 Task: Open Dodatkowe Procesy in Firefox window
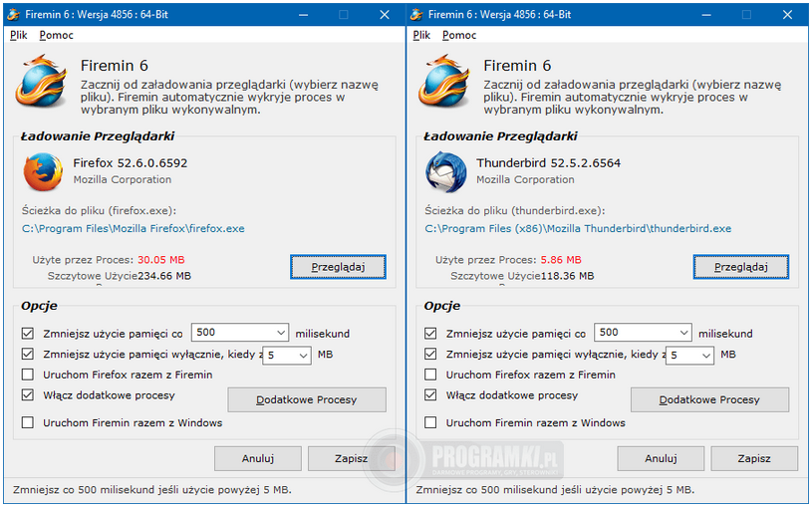point(307,399)
